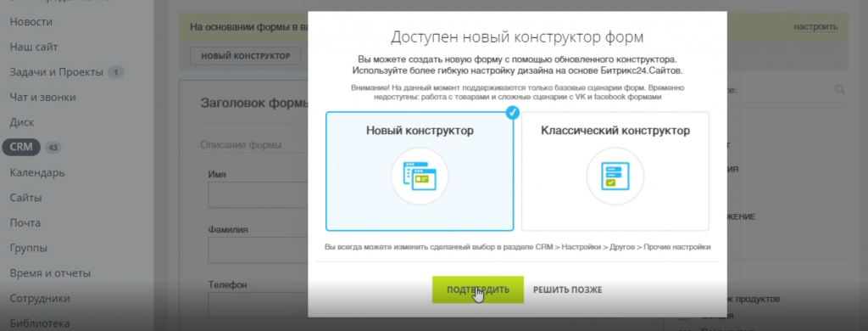Image resolution: width=868 pixels, height=331 pixels.
Task: Confirm choice with ПОДТВЕРДИТЬ button
Action: (478, 290)
